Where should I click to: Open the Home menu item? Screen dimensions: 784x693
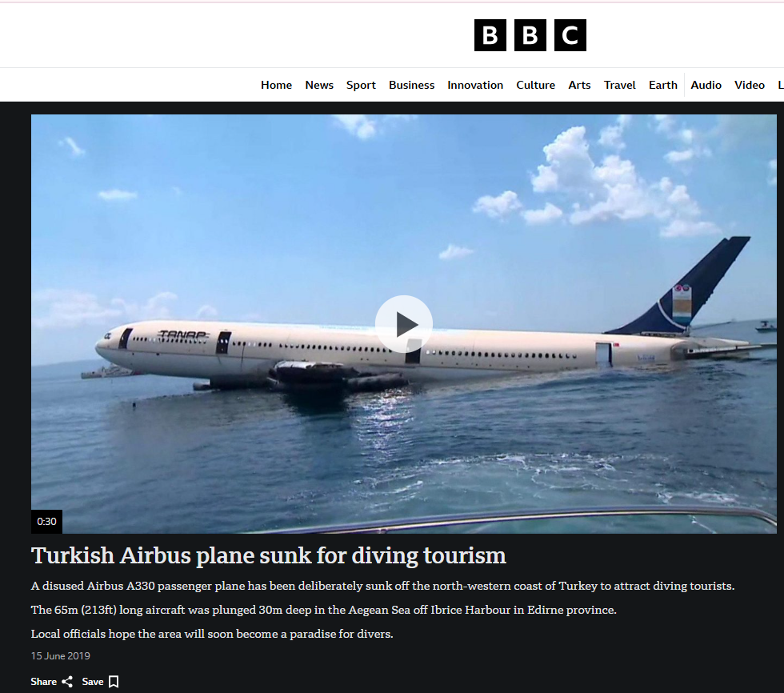pyautogui.click(x=276, y=85)
